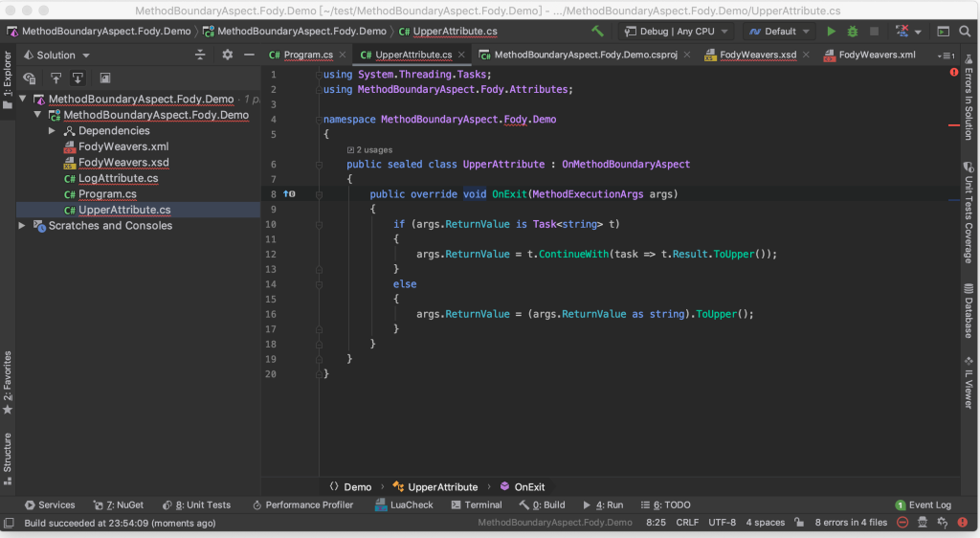Open the Default run configuration dropdown
This screenshot has width=980, height=538.
(779, 32)
